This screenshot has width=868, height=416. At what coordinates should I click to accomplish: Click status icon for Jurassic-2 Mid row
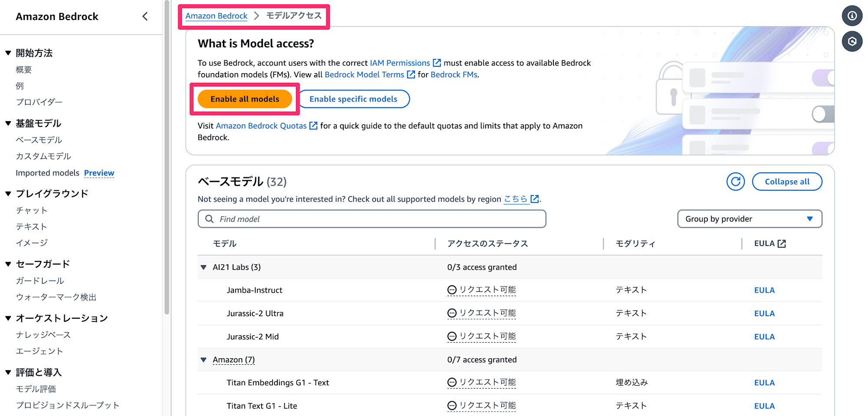(452, 337)
